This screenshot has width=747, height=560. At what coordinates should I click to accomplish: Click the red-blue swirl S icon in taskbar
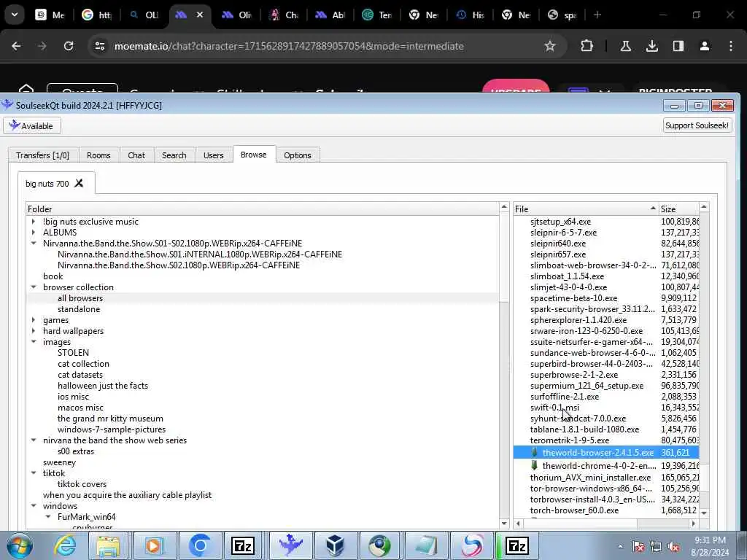(x=472, y=545)
